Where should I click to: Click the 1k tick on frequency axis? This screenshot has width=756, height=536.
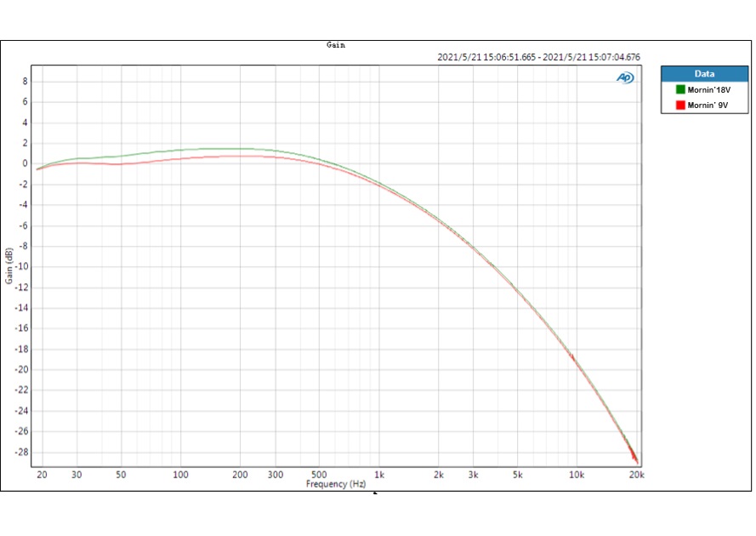click(379, 475)
